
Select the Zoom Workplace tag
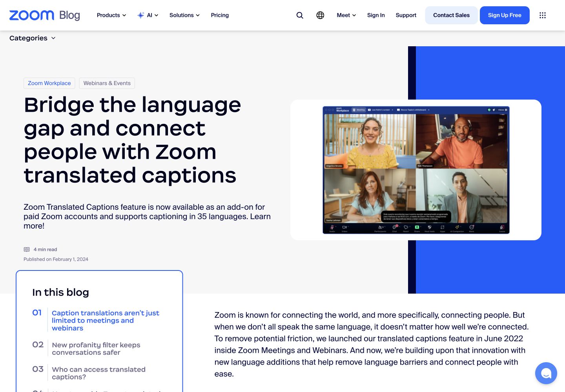(49, 83)
